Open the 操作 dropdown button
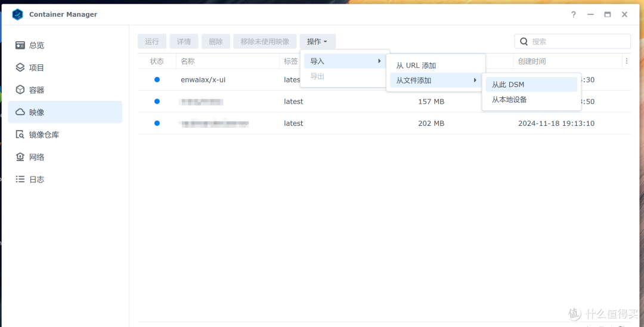This screenshot has width=644, height=327. (x=317, y=42)
